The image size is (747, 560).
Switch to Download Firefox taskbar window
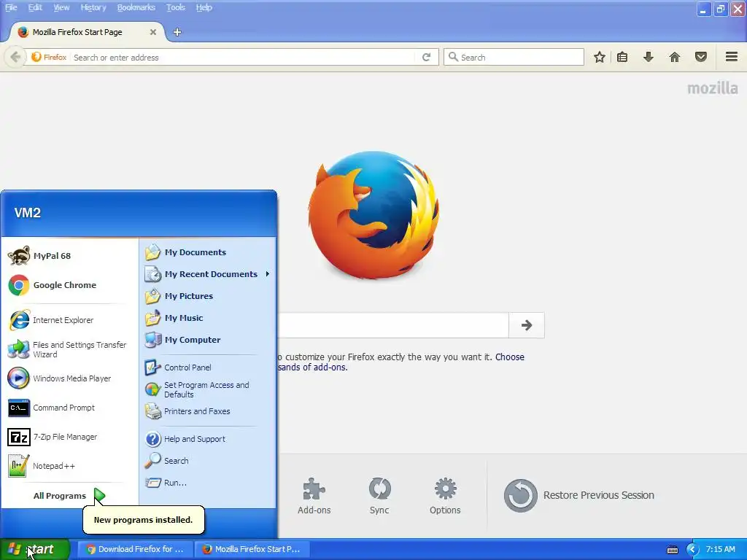coord(135,549)
